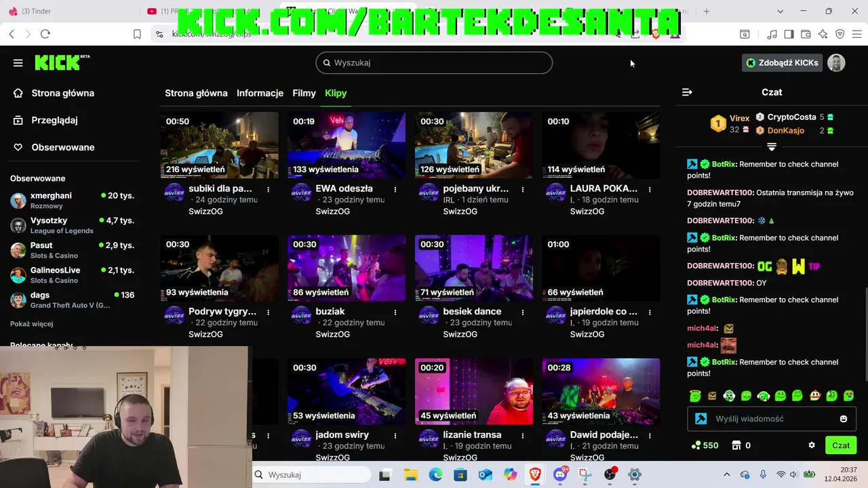Screen dimensions: 868x488
Task: Switch to the Filmy tab
Action: [304, 93]
